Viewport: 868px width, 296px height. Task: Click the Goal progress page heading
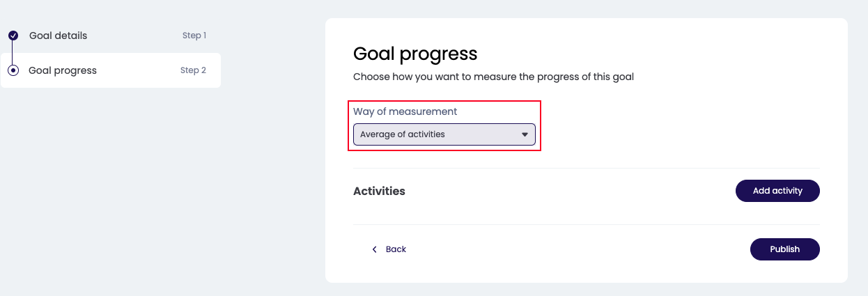(x=415, y=54)
